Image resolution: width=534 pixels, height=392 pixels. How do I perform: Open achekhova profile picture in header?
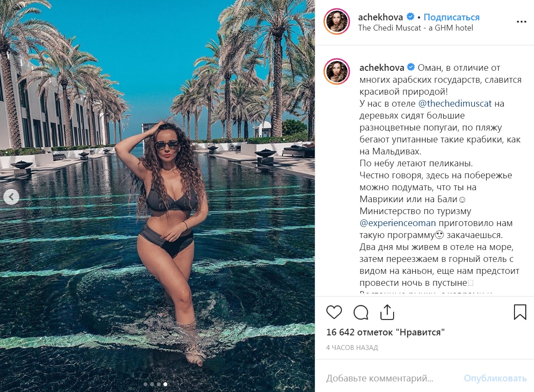pyautogui.click(x=337, y=21)
